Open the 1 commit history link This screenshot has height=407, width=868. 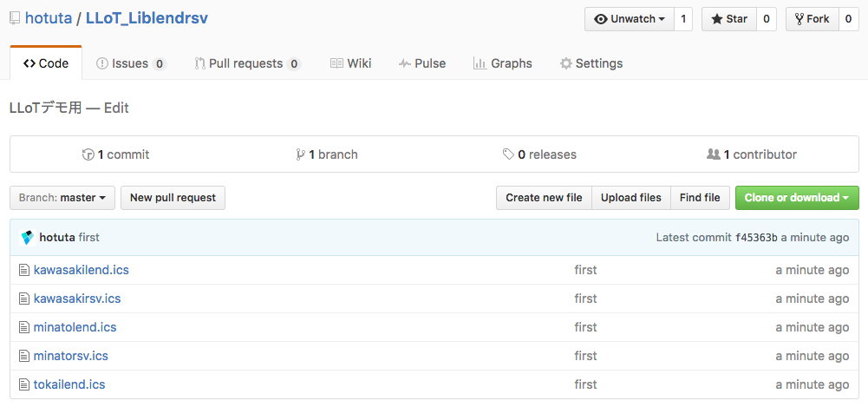(x=115, y=154)
